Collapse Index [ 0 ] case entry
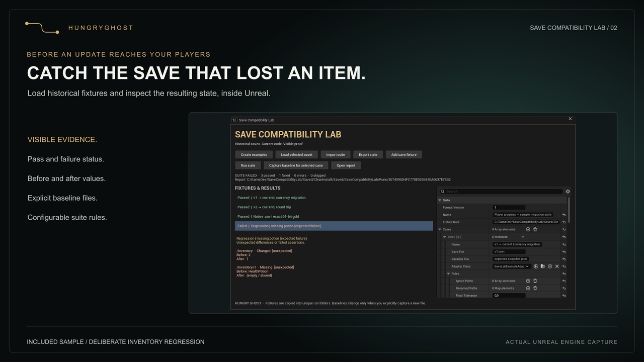This screenshot has width=644, height=362. tap(445, 237)
